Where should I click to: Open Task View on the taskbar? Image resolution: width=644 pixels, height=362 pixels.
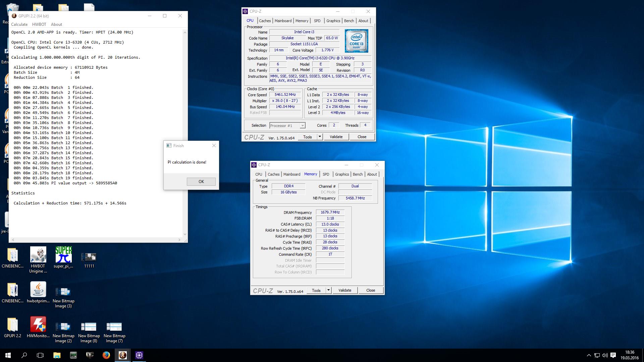click(40, 355)
